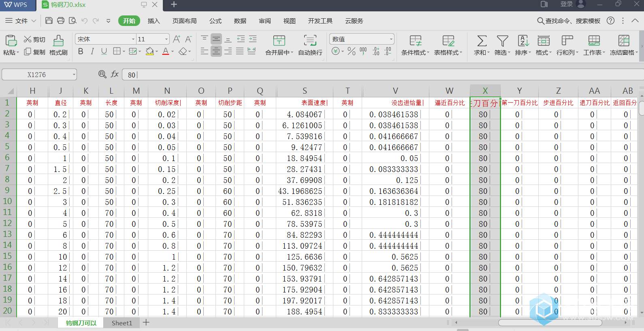Screen dimensions: 644x331
Task: Open the font name dropdown 宋体
Action: tap(133, 39)
